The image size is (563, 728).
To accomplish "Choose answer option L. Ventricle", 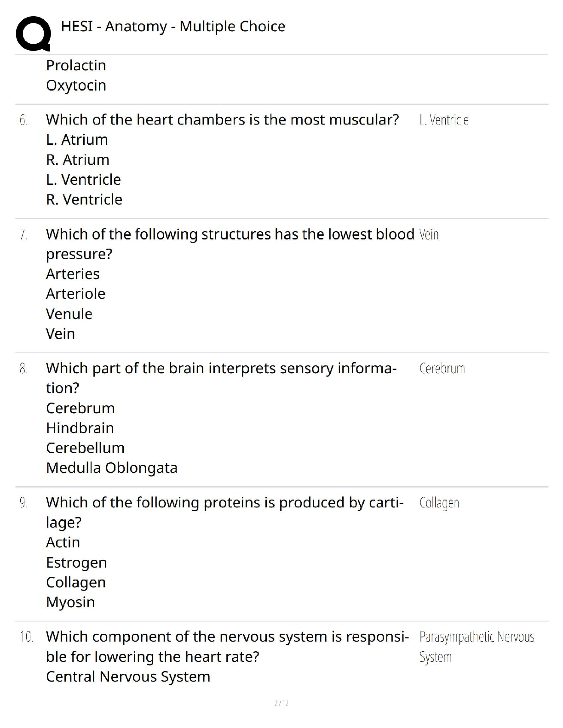I will click(x=83, y=180).
